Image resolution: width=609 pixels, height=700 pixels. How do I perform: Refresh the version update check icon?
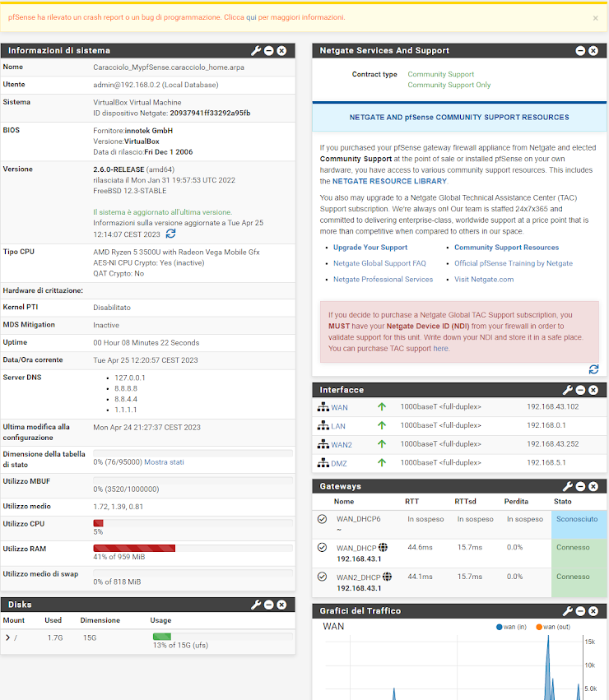[x=170, y=234]
